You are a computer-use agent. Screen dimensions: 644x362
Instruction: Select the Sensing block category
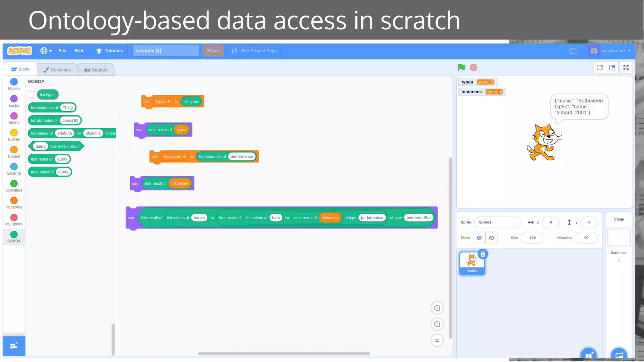pyautogui.click(x=14, y=169)
